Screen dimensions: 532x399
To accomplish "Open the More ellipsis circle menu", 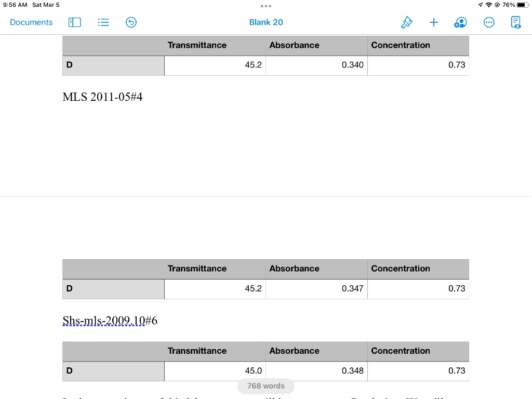I will point(488,22).
